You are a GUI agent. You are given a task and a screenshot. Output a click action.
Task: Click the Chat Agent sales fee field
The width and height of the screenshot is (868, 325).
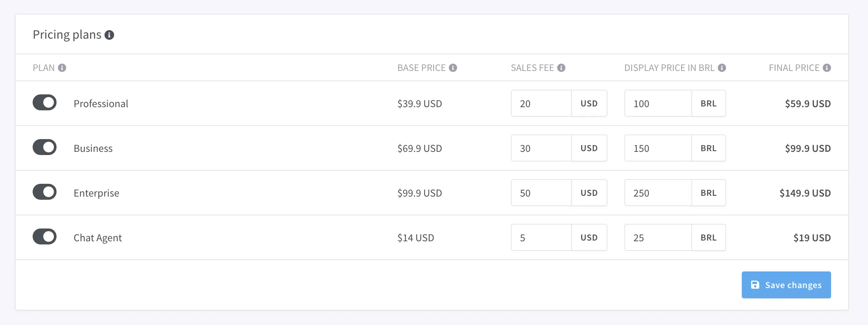(541, 237)
